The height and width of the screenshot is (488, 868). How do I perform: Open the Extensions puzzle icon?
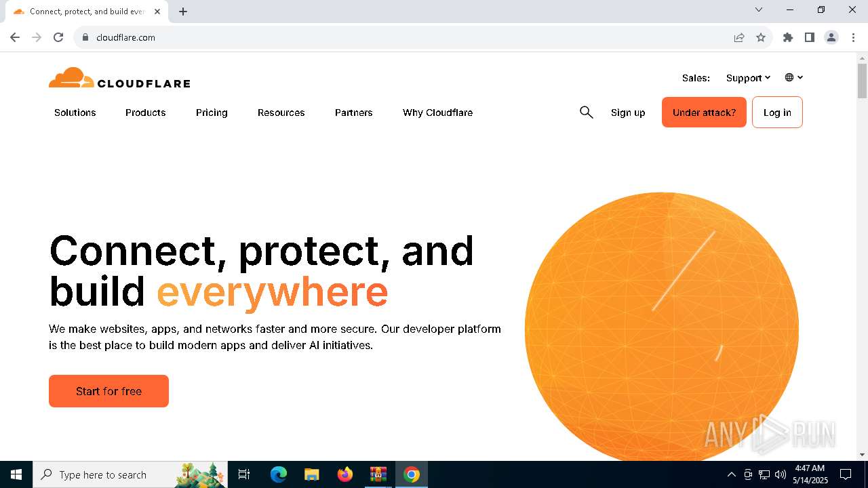click(788, 37)
